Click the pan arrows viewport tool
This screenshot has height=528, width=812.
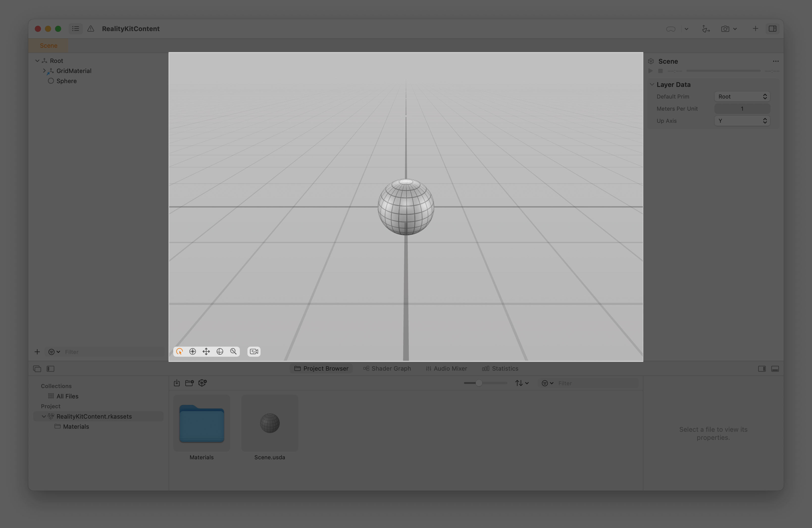tap(206, 352)
